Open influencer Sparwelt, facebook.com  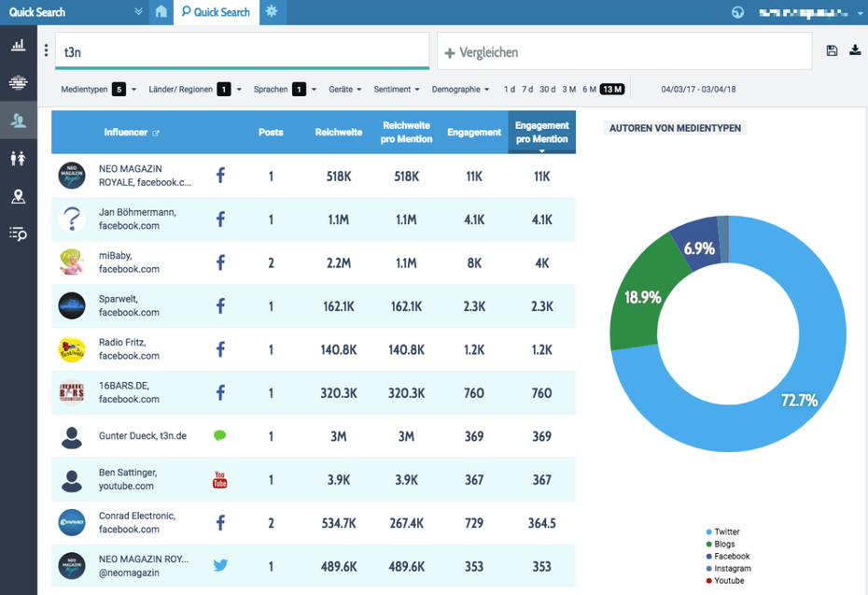[x=129, y=305]
